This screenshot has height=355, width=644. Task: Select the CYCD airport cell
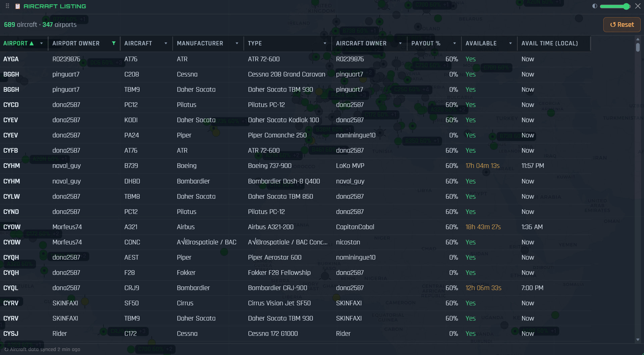point(11,105)
